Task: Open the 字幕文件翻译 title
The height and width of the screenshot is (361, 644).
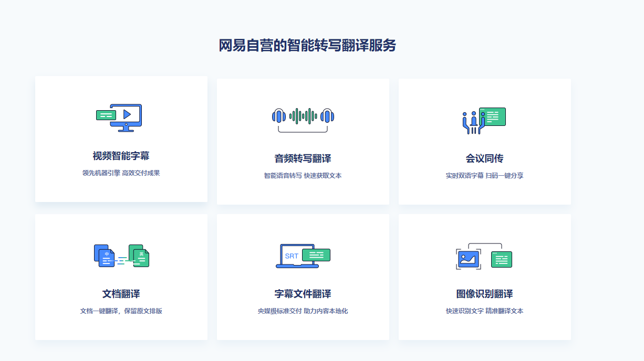Action: coord(303,294)
